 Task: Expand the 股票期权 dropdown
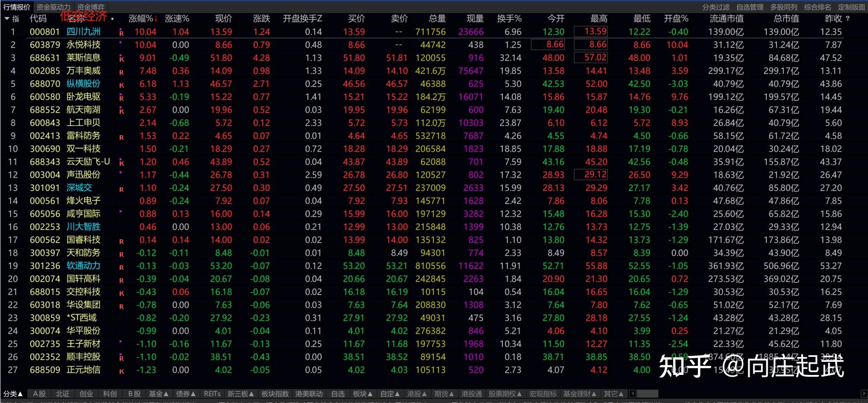[505, 394]
